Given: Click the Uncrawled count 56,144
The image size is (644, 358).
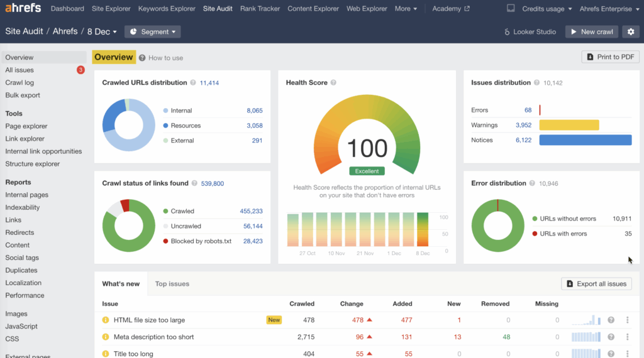Looking at the screenshot, I should (253, 226).
